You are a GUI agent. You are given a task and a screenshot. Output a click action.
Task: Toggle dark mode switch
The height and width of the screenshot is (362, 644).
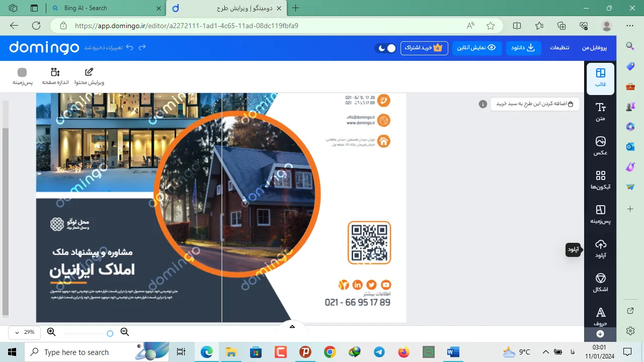click(385, 48)
